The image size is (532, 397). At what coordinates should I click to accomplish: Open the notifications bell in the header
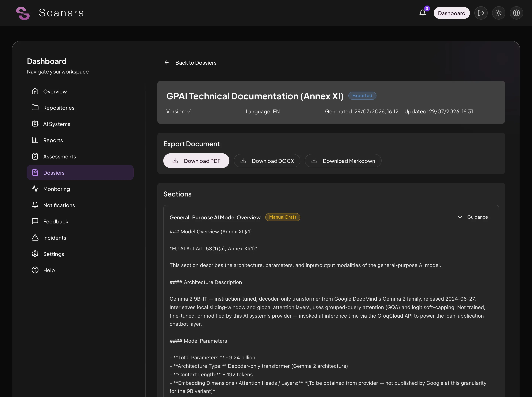pyautogui.click(x=423, y=13)
